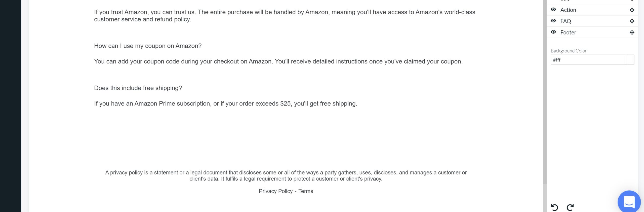The height and width of the screenshot is (212, 644).
Task: Click the move handle for FAQ section
Action: click(x=632, y=21)
